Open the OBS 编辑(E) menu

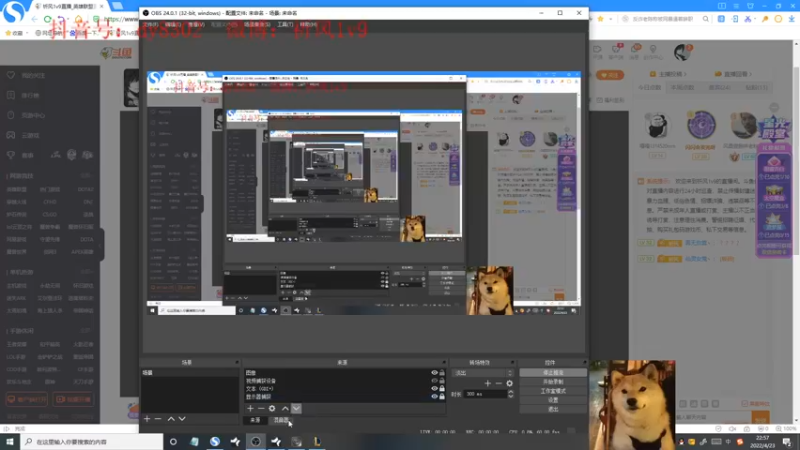pyautogui.click(x=173, y=24)
